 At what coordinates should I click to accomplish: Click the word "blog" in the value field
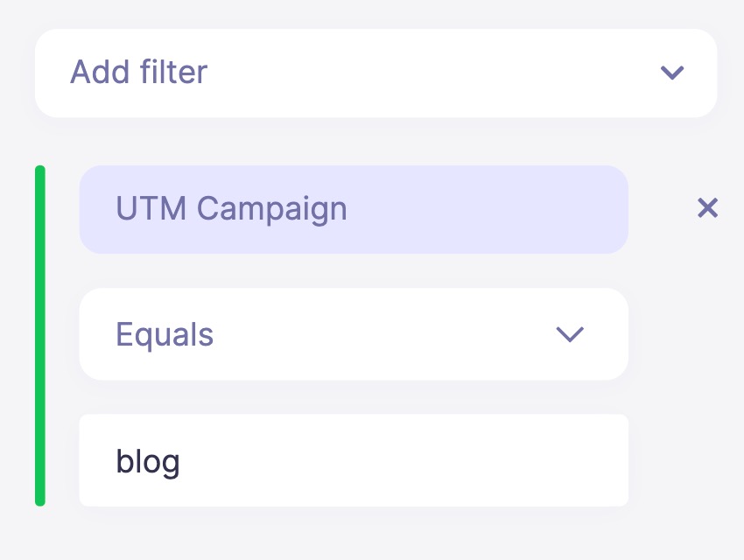coord(148,461)
